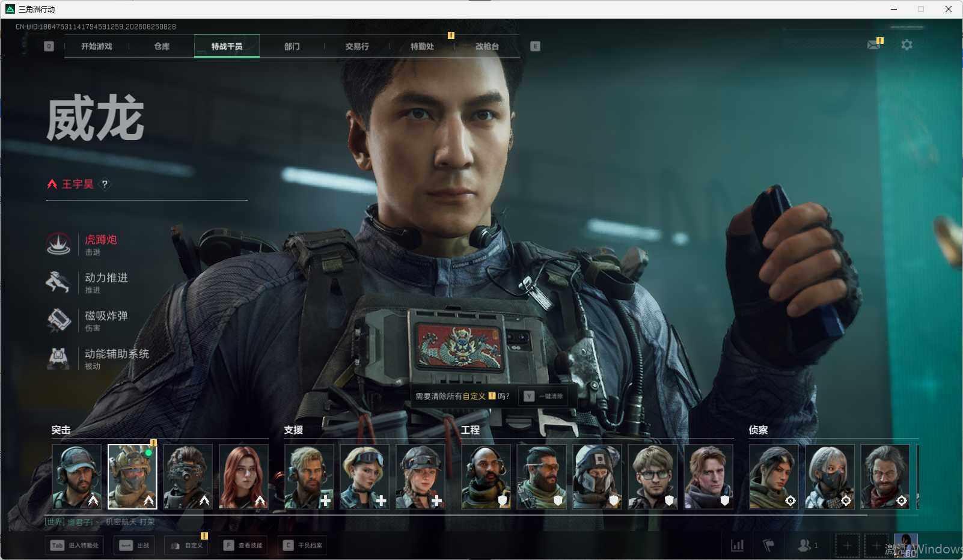Click the E next-tab key icon
The image size is (963, 560).
point(535,46)
